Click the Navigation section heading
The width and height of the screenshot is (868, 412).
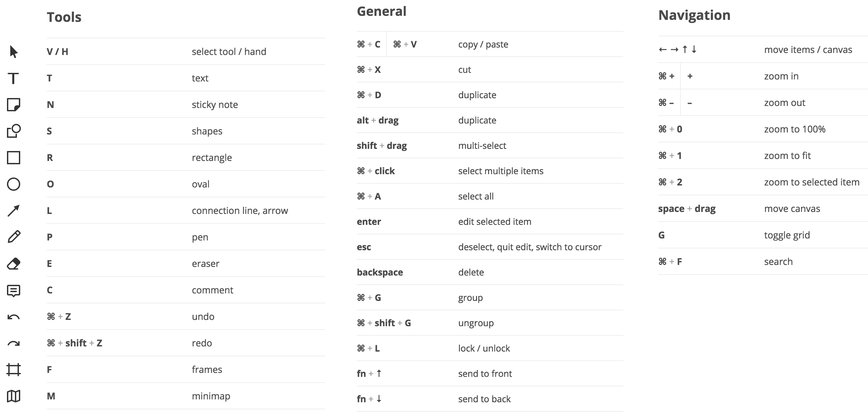click(694, 16)
